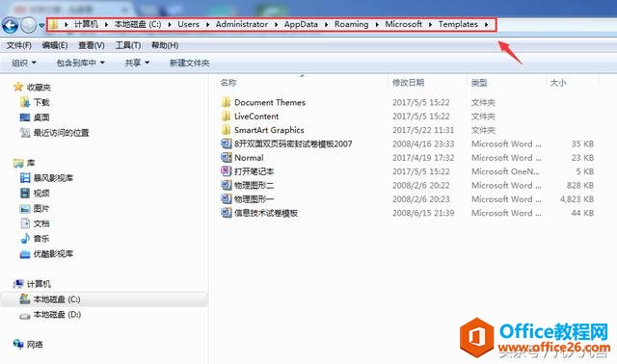Image resolution: width=617 pixels, height=364 pixels.
Task: Jump to 本地磁盘 (C:) in address bar
Action: pos(138,24)
